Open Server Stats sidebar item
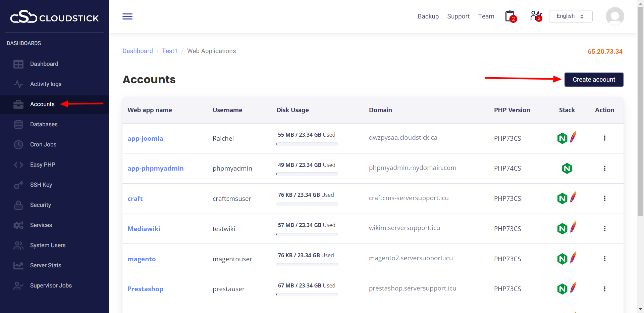 point(46,265)
